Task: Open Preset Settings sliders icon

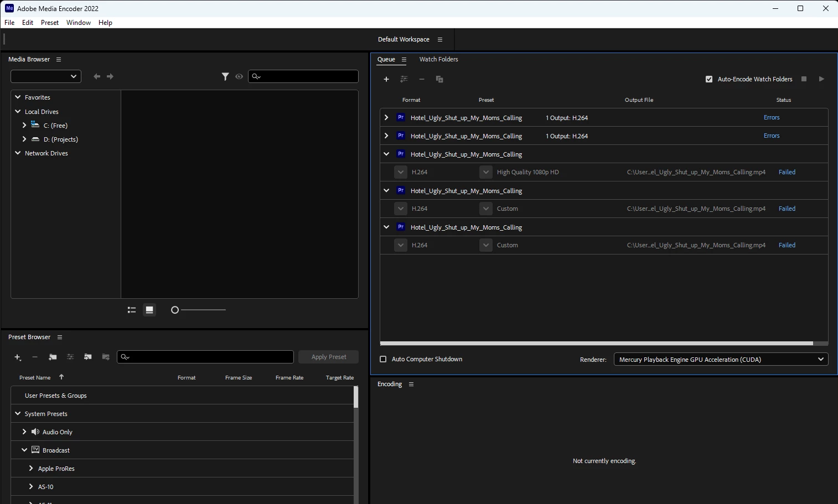Action: (x=70, y=357)
